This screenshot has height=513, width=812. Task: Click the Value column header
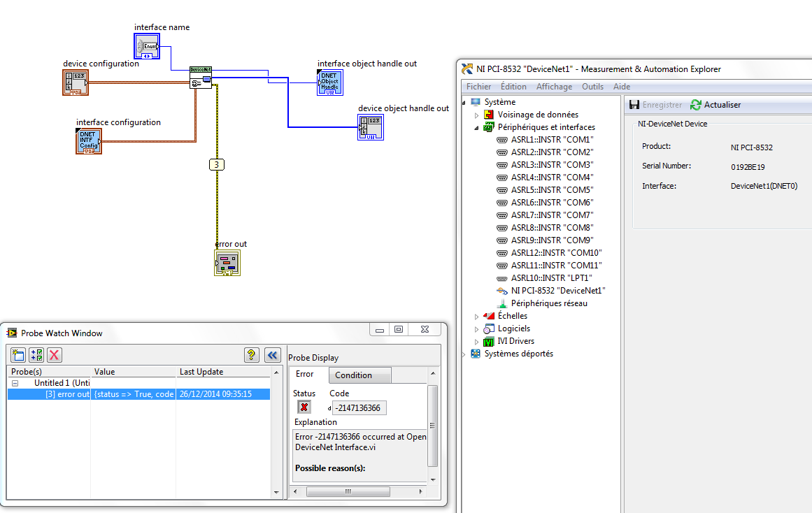pyautogui.click(x=134, y=372)
